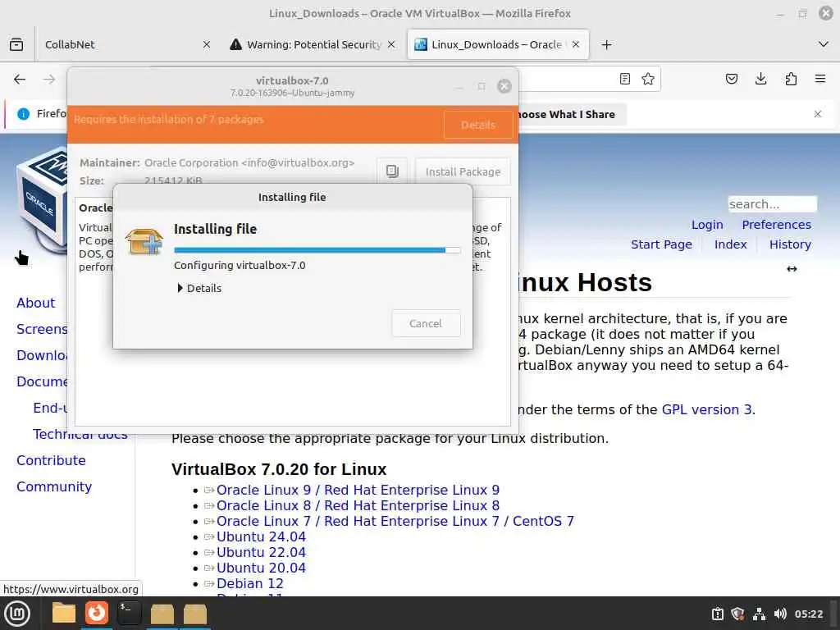The width and height of the screenshot is (840, 630).
Task: Select the Linux_Downloads – Oracle tab
Action: pyautogui.click(x=496, y=44)
